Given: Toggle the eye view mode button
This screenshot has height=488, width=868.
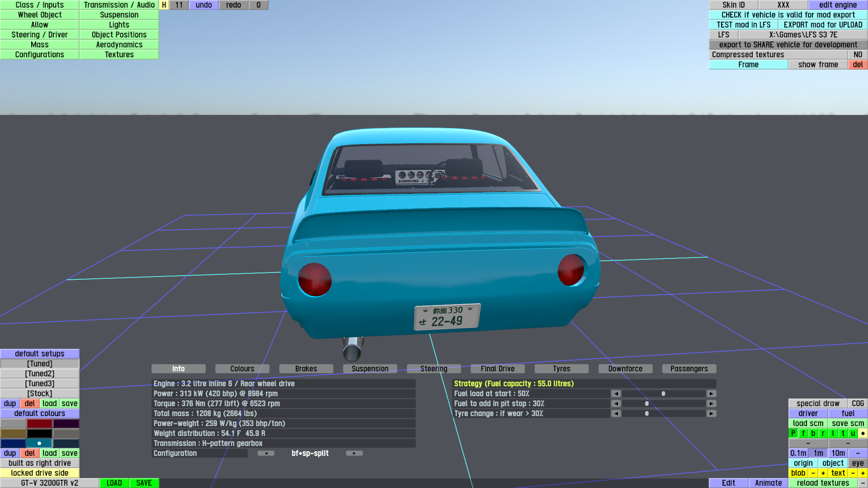Looking at the screenshot, I should point(858,463).
